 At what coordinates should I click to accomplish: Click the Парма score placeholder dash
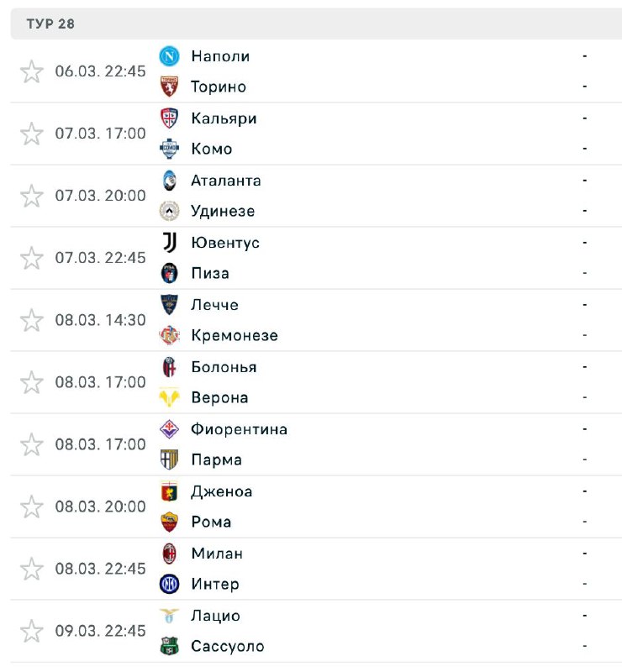tap(584, 459)
